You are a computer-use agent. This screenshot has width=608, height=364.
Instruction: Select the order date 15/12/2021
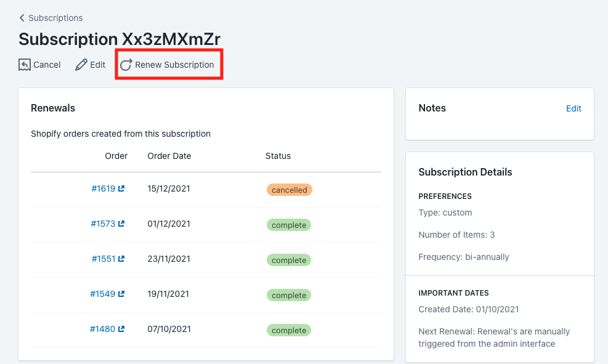(169, 189)
